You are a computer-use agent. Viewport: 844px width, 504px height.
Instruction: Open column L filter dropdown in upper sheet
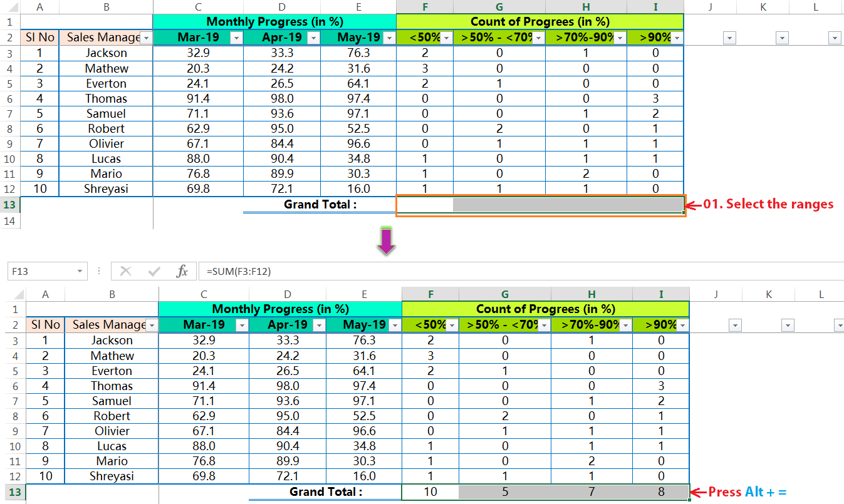click(834, 38)
